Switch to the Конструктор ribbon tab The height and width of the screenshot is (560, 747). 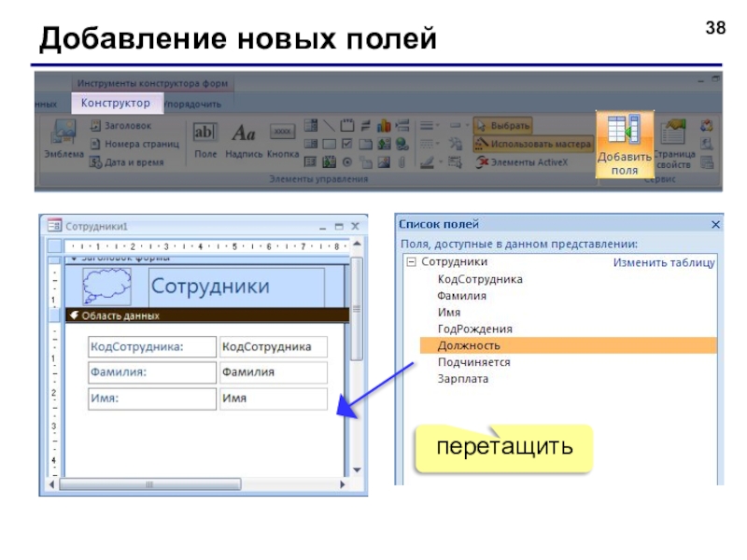(x=116, y=103)
